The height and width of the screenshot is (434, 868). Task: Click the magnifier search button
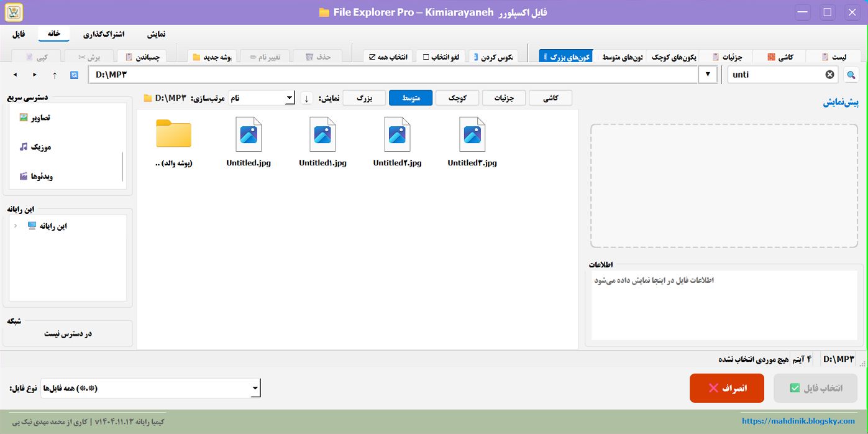(851, 75)
